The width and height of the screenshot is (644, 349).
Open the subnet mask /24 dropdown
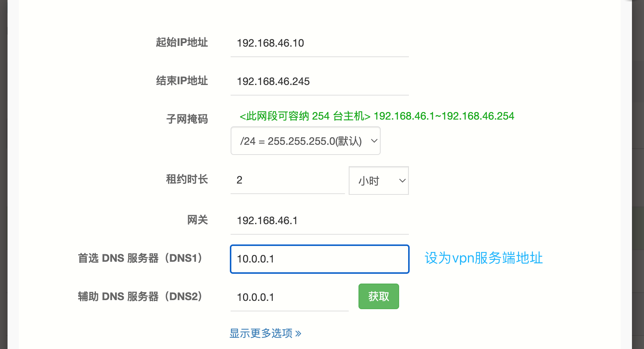[305, 141]
